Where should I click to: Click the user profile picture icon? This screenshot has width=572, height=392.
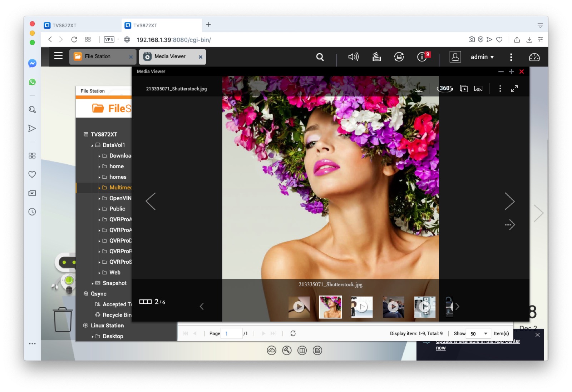point(455,57)
